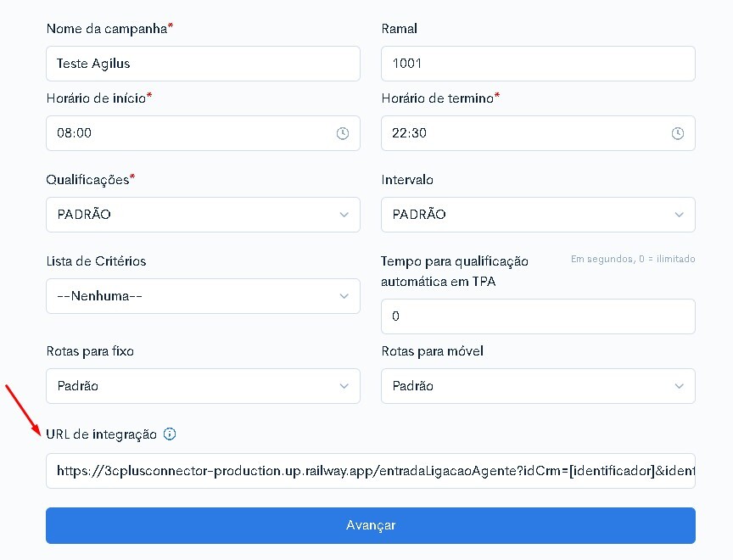
Task: Click the 22:30 end time field
Action: point(538,133)
